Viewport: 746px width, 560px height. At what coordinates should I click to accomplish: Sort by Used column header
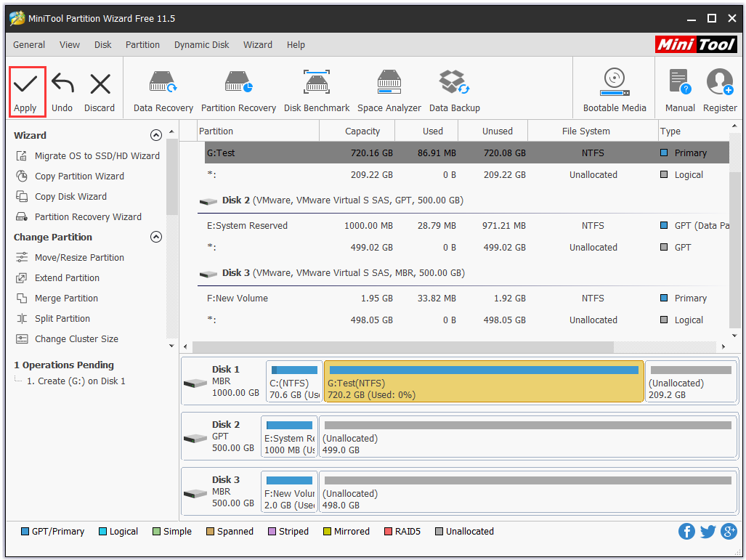[426, 131]
